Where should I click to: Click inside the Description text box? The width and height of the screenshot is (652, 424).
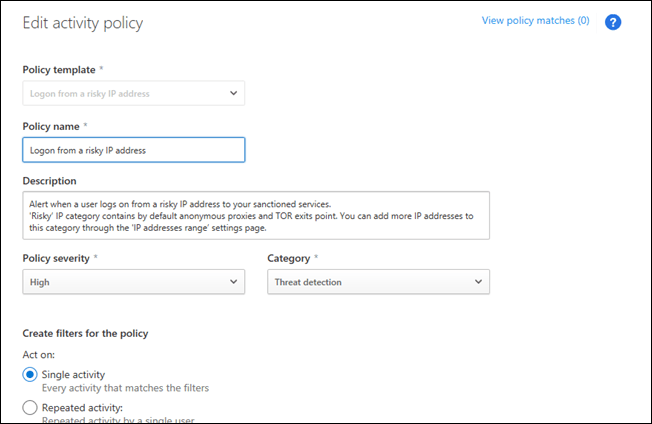point(256,215)
